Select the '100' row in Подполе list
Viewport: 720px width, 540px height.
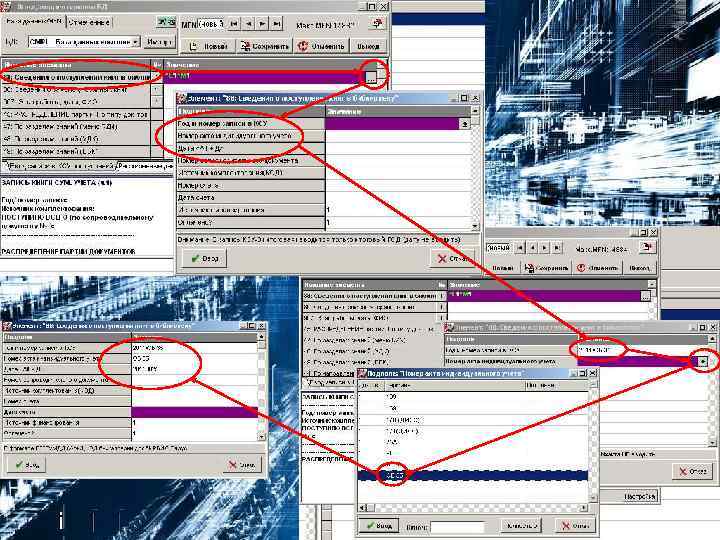click(x=473, y=396)
